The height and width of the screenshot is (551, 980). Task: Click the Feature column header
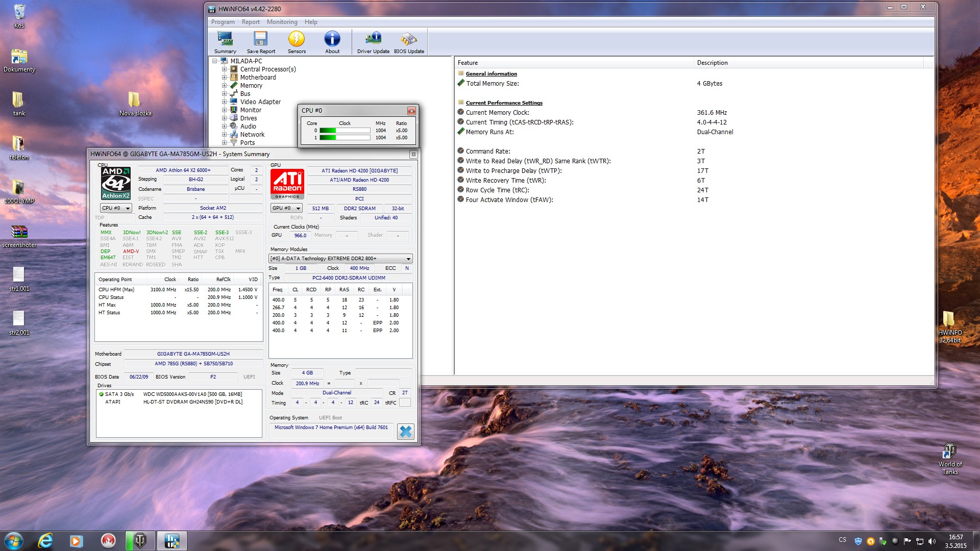click(x=574, y=63)
